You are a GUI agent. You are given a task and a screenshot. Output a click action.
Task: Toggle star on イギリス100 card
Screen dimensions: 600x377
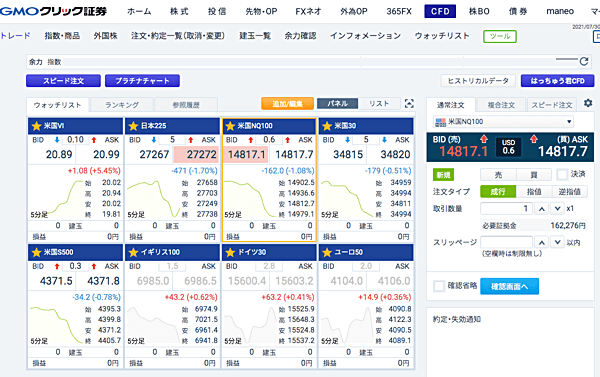(x=133, y=252)
